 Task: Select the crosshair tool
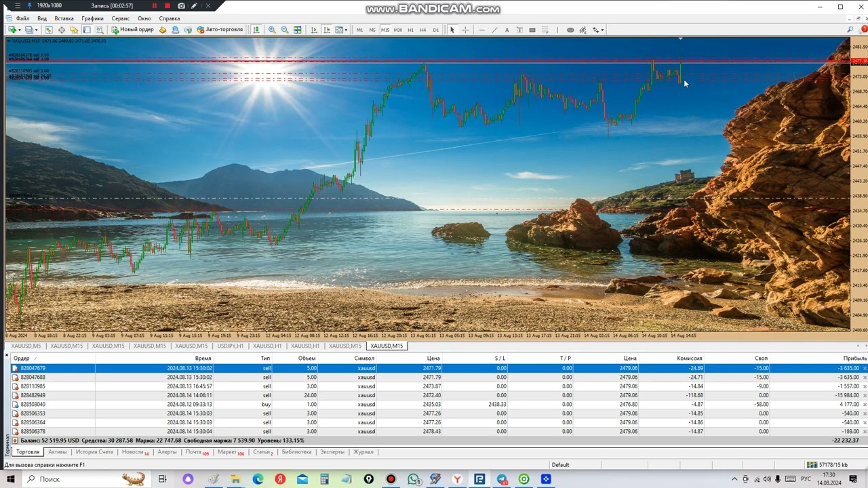(x=465, y=30)
